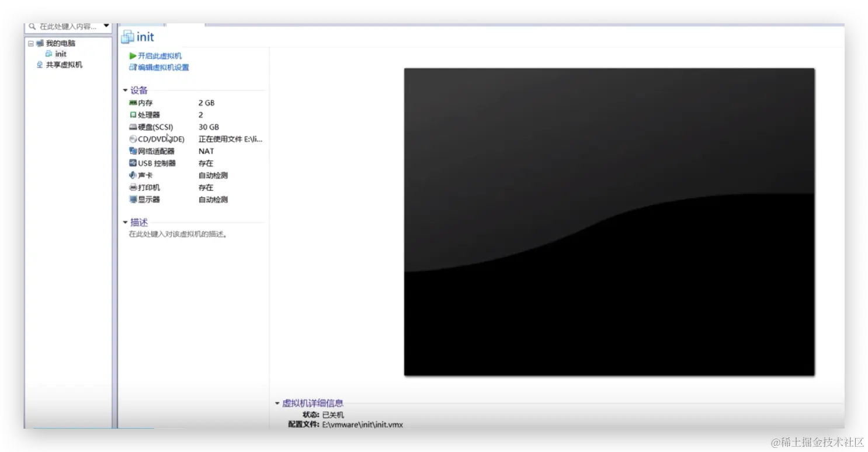868x452 pixels.
Task: Collapse the 我的电脑 tree node
Action: click(x=30, y=43)
